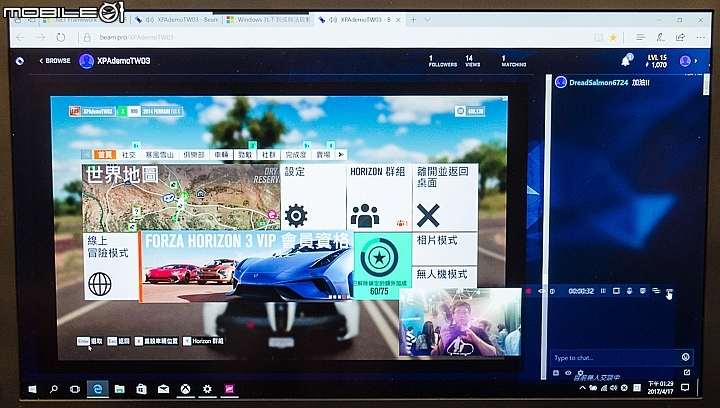Click the browser back arrow
This screenshot has width=720, height=408.
coord(21,37)
